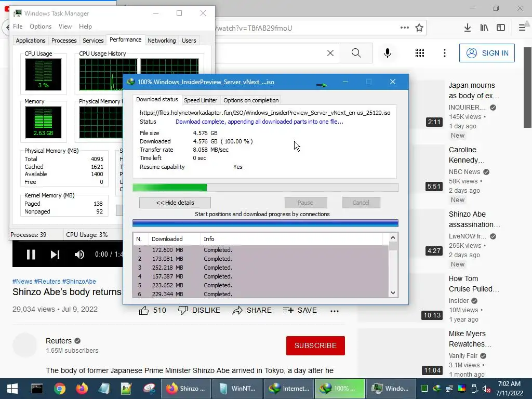Click the Downloaded column header in IDM
Viewport: 532px width, 399px height.
(175, 239)
